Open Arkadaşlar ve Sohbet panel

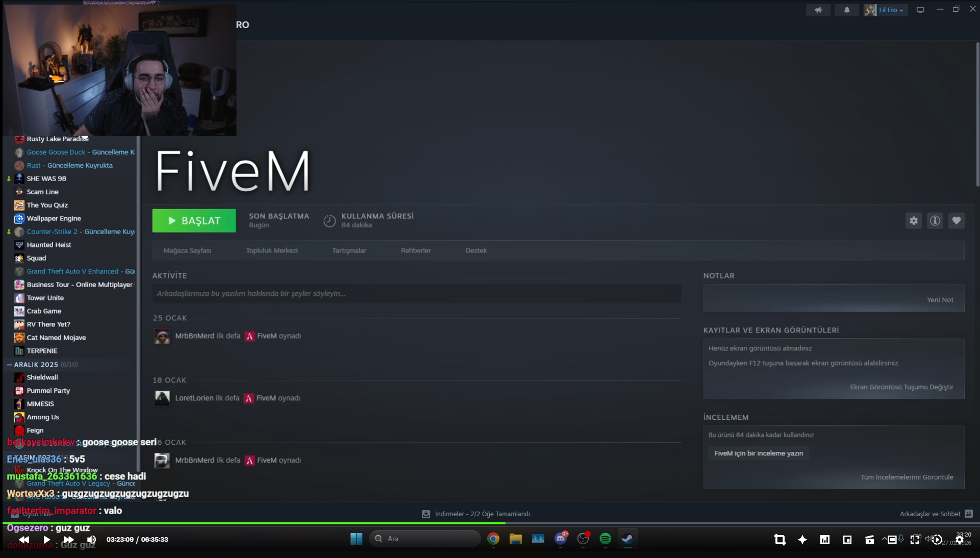click(936, 514)
